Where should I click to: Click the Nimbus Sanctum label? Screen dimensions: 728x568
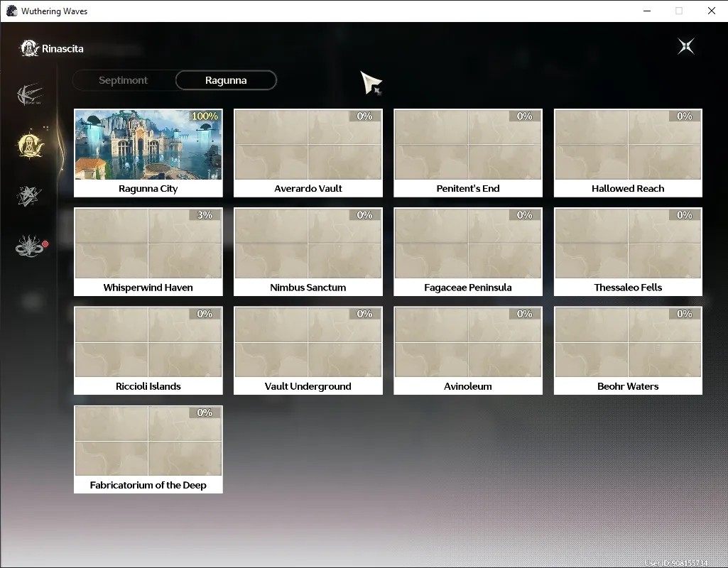(x=308, y=288)
